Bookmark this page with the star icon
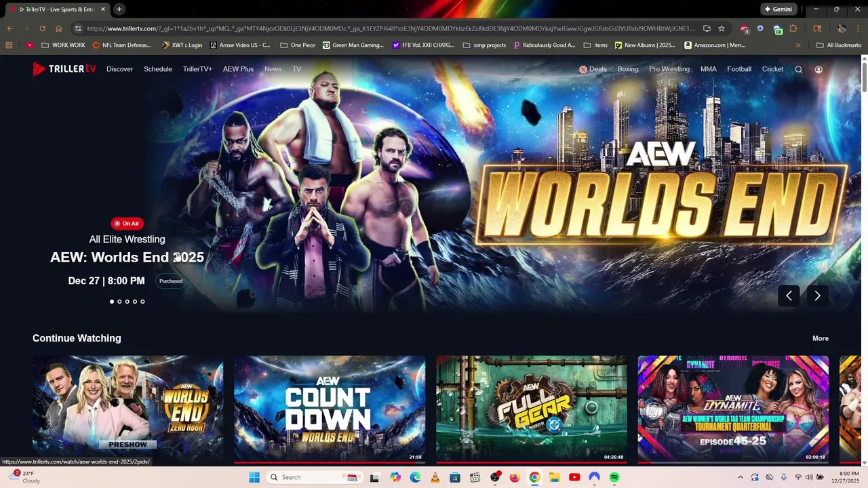The image size is (868, 488). (x=722, y=28)
